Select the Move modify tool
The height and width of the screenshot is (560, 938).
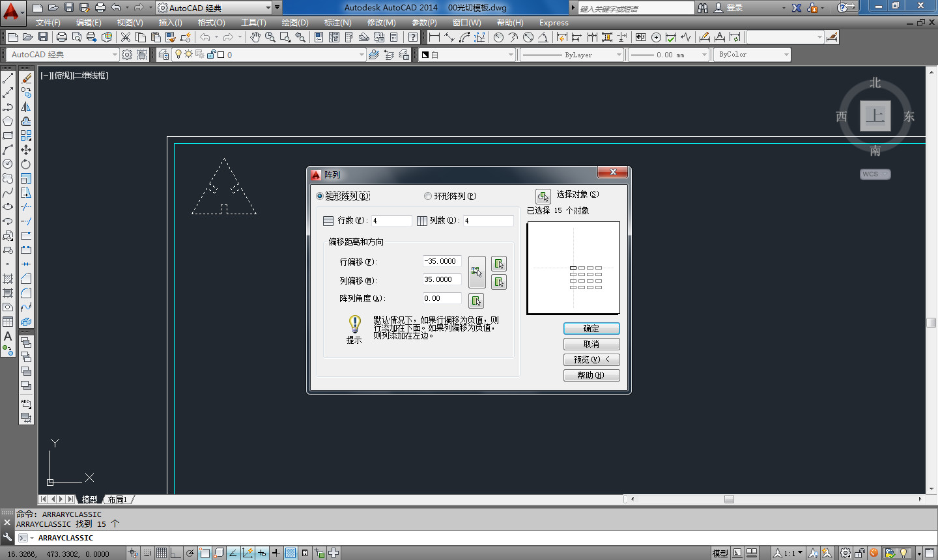[x=26, y=150]
